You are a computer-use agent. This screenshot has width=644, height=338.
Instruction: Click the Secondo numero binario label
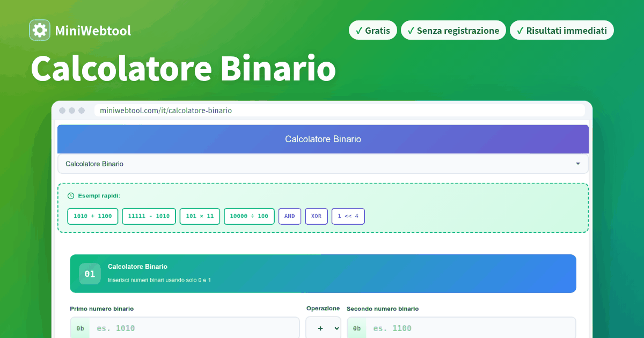[383, 308]
